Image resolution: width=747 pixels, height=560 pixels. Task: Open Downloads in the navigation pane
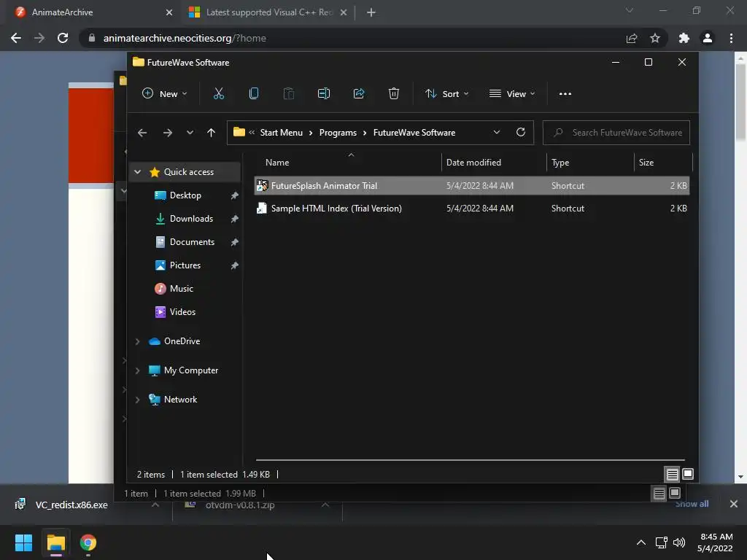click(191, 219)
